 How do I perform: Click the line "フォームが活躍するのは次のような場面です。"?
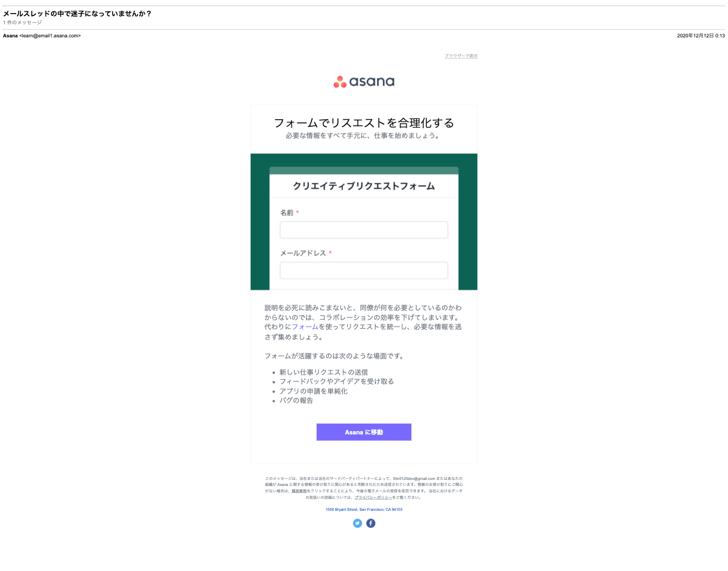pyautogui.click(x=335, y=356)
